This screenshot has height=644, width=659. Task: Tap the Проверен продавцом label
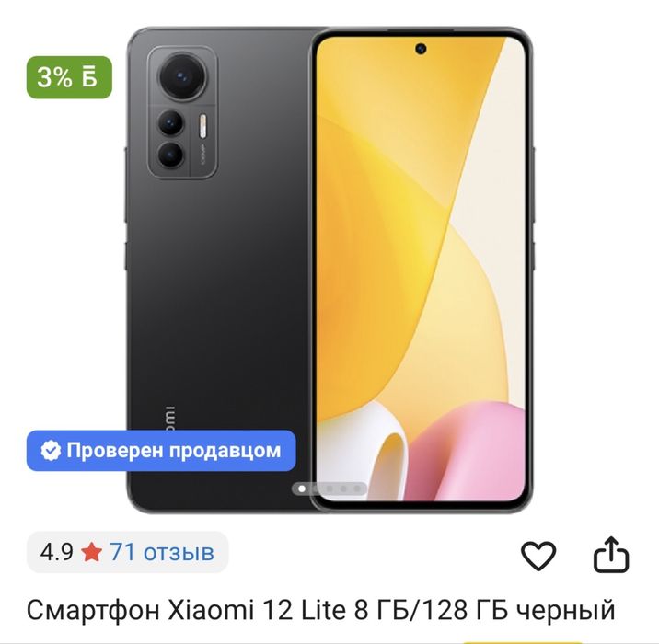(174, 450)
